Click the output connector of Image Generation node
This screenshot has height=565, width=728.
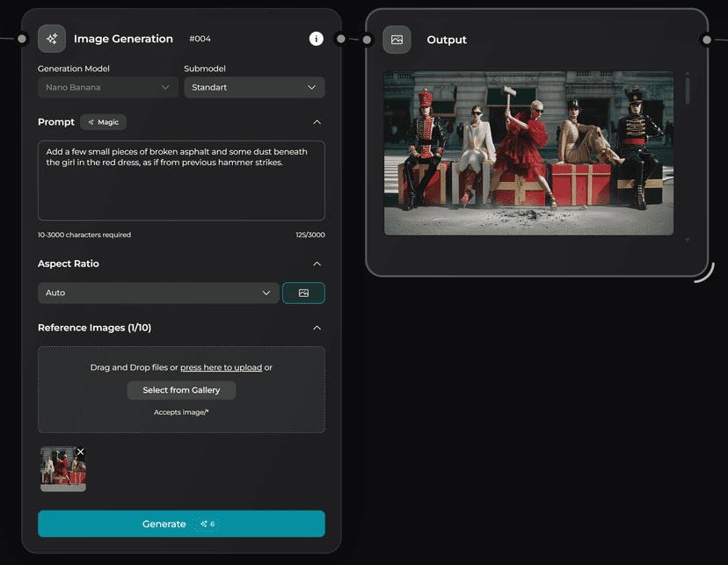(x=341, y=39)
